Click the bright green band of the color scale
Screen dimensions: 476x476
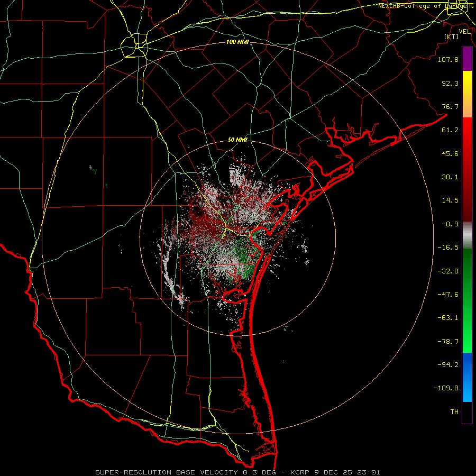tap(467, 300)
